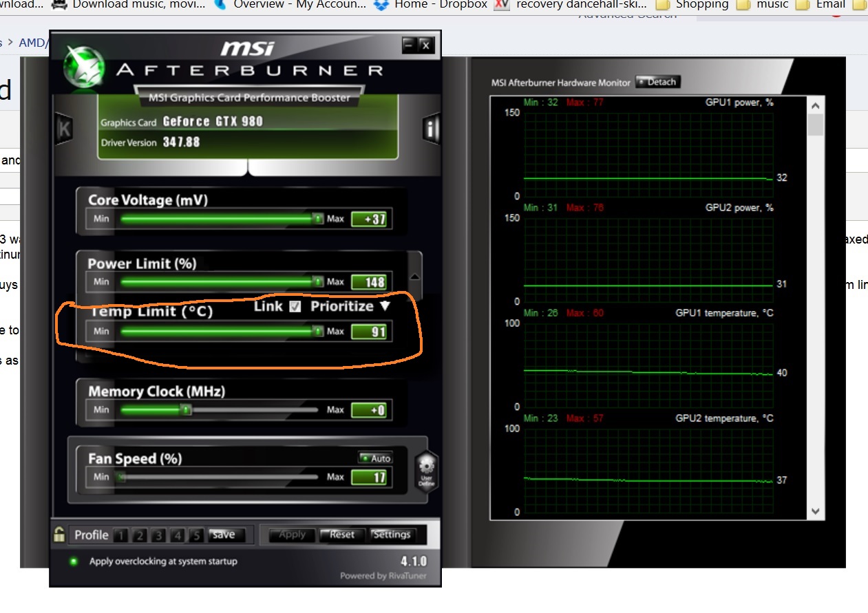This screenshot has width=868, height=613.
Task: Minimize the Afterburner window
Action: pos(409,45)
